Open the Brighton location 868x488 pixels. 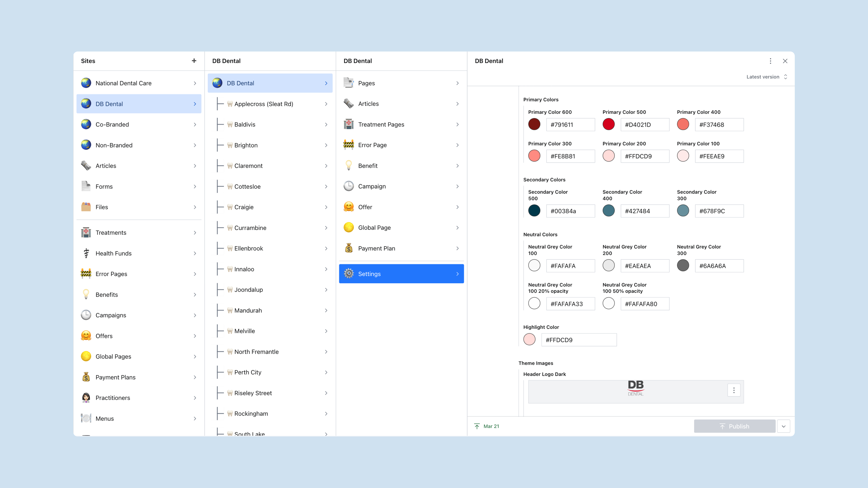(270, 145)
